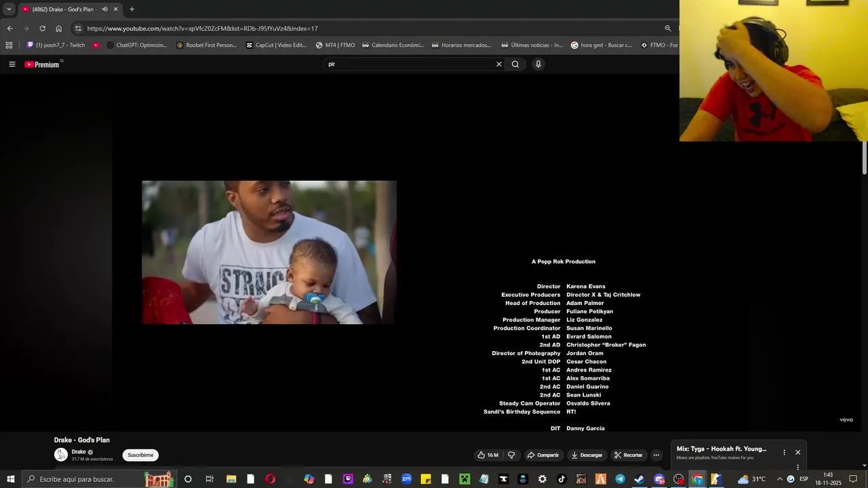
Task: Open TikTok from the taskbar
Action: click(561, 479)
